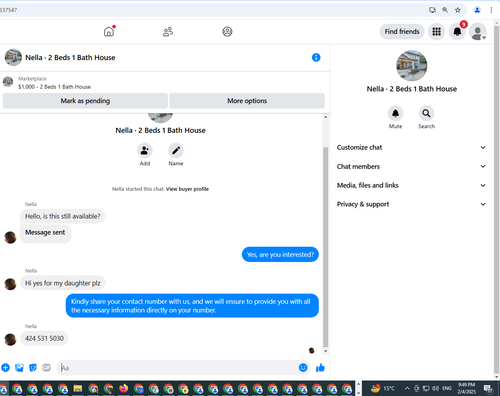Screen dimensions: 500x396
Task: Open File Explorer from the taskbar
Action: (x=78, y=388)
